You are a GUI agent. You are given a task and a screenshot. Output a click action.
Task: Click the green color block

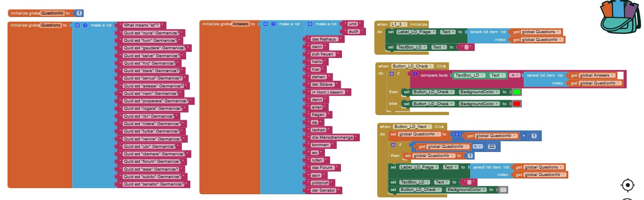coord(517,92)
